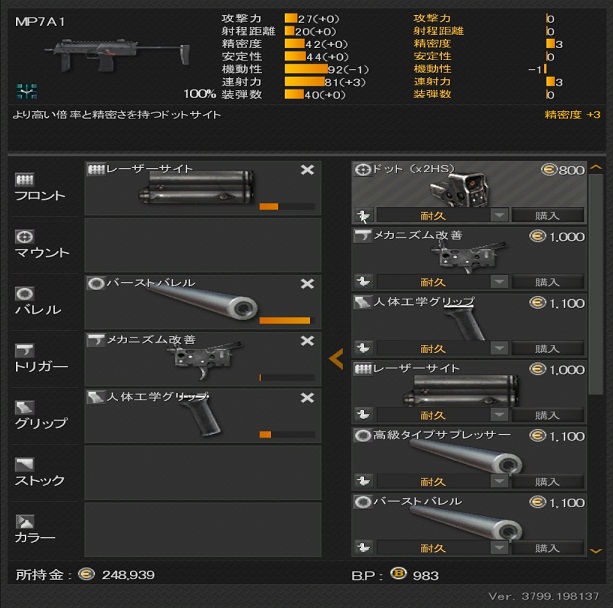
Task: Open the 耐久 dropdown for ドット (x2HS)
Action: tap(499, 215)
